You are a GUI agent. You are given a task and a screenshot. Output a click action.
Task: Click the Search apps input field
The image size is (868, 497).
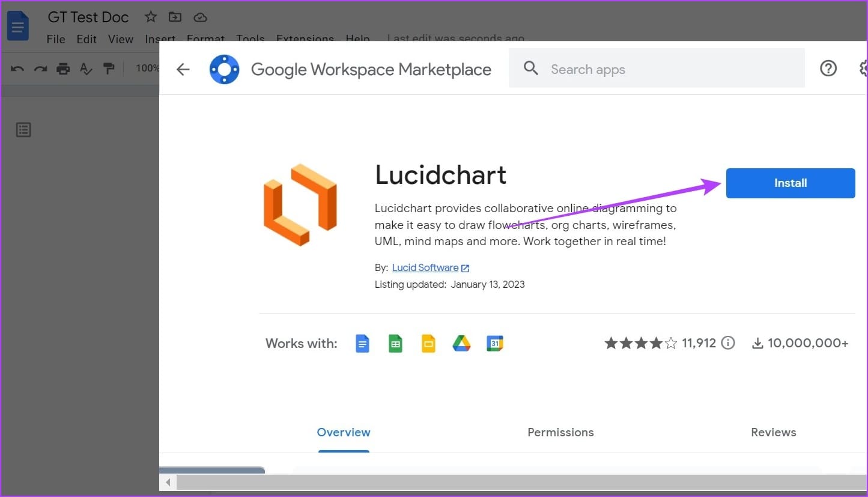(657, 69)
